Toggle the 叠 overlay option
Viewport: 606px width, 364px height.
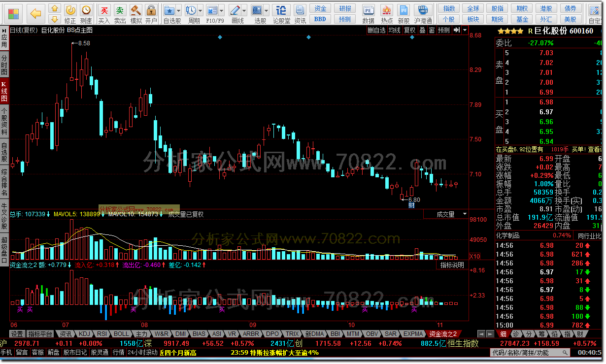click(x=422, y=30)
